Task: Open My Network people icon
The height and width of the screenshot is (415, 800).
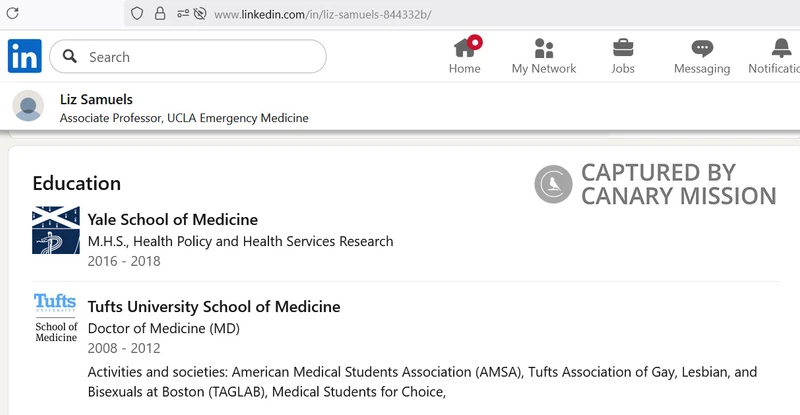Action: click(544, 48)
